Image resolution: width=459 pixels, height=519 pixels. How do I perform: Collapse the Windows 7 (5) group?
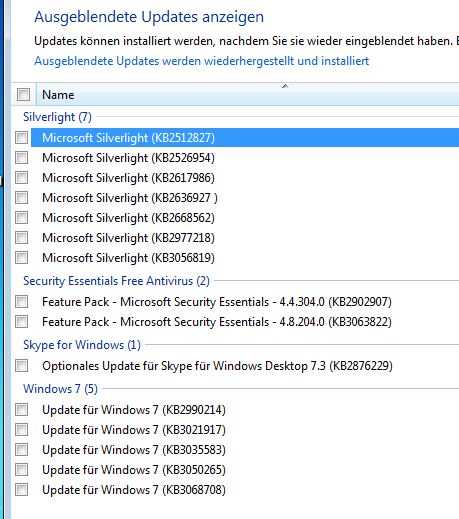pyautogui.click(x=60, y=389)
